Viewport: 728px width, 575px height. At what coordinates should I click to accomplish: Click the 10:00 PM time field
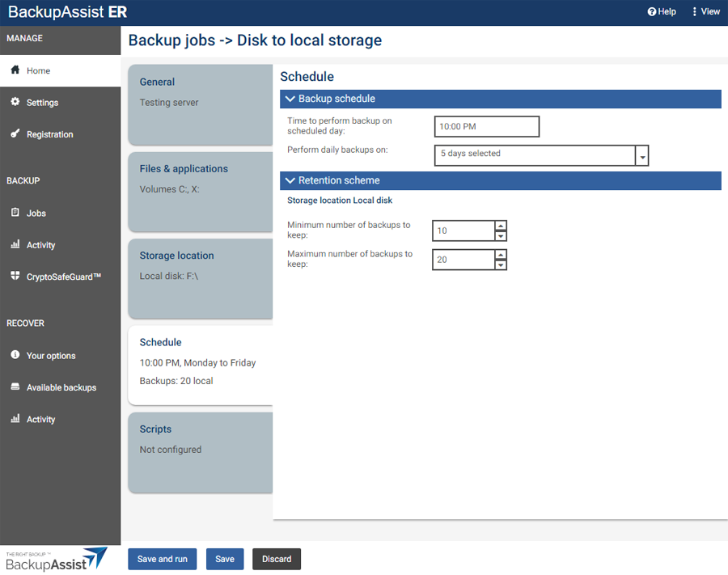487,127
